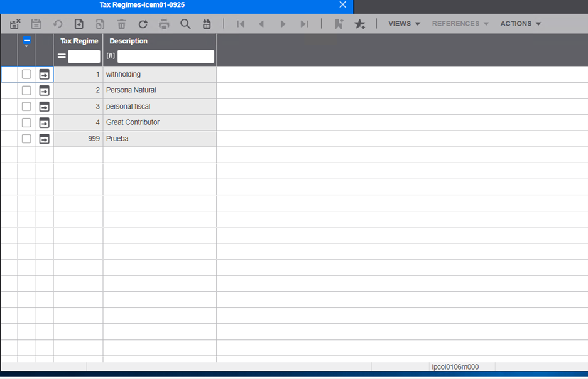
Task: Click the Delete trash icon
Action: tap(122, 24)
